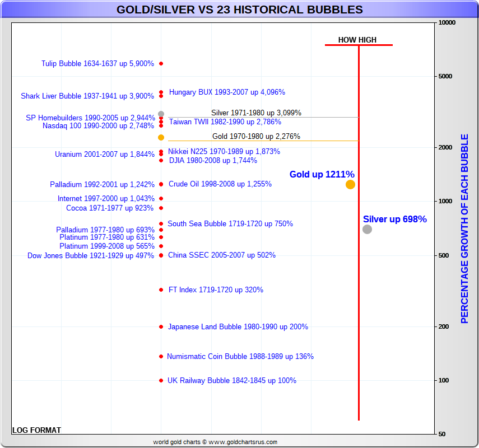Select 'Nikkei N225 1970-1989 up 1,873%' label

224,151
